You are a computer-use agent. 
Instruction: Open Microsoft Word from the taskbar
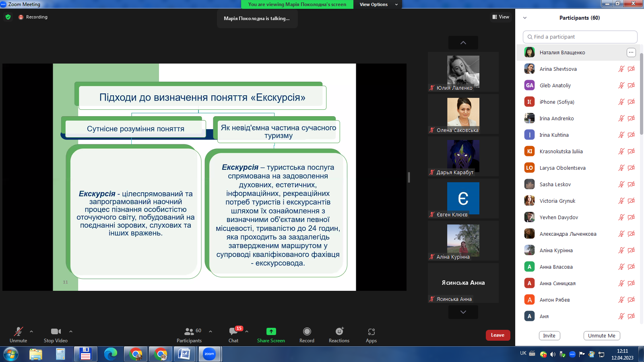pos(185,354)
